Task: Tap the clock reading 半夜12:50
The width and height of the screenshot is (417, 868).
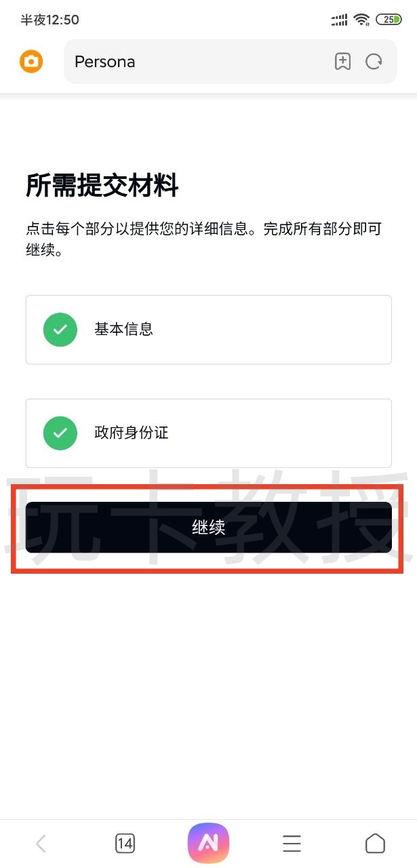Action: pyautogui.click(x=49, y=20)
